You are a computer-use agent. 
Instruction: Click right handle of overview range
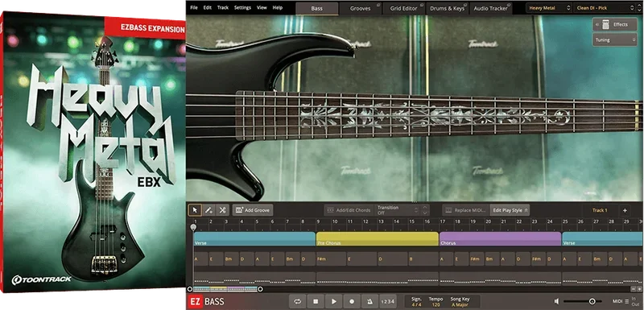(x=260, y=289)
